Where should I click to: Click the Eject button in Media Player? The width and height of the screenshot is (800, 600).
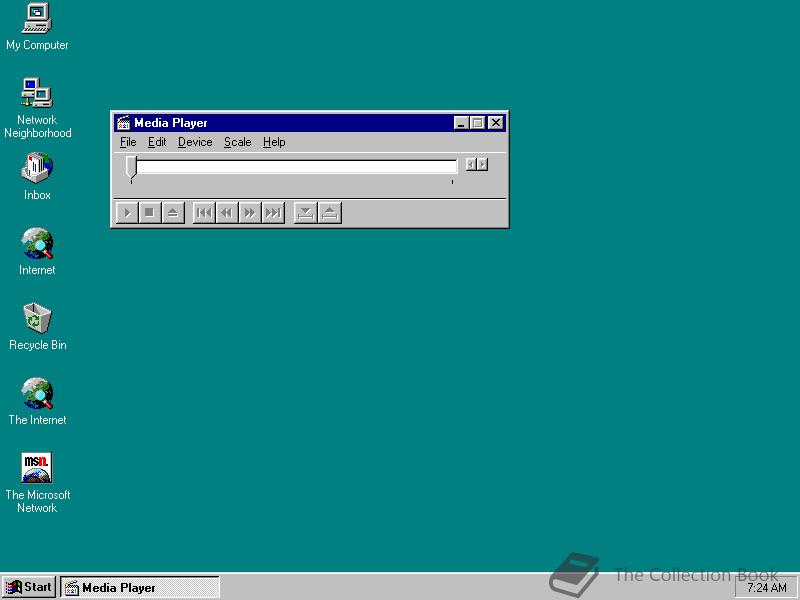(173, 213)
